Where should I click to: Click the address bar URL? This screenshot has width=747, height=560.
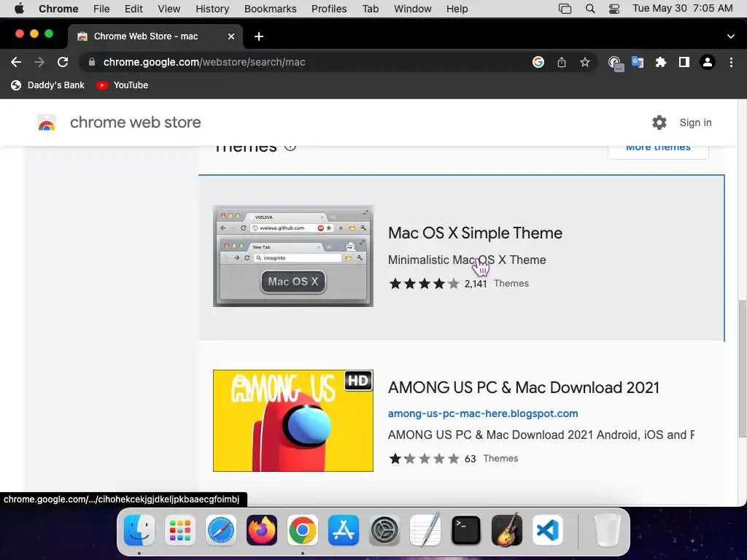click(x=204, y=62)
